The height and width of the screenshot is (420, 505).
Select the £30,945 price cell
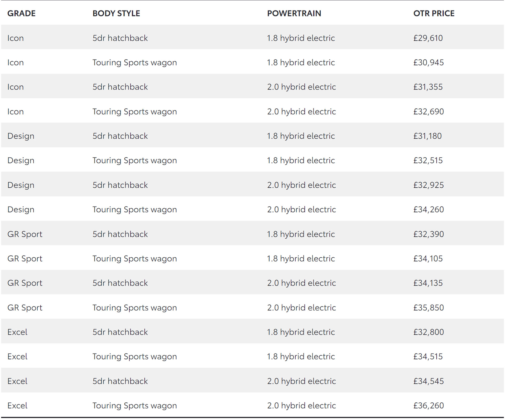(x=428, y=63)
